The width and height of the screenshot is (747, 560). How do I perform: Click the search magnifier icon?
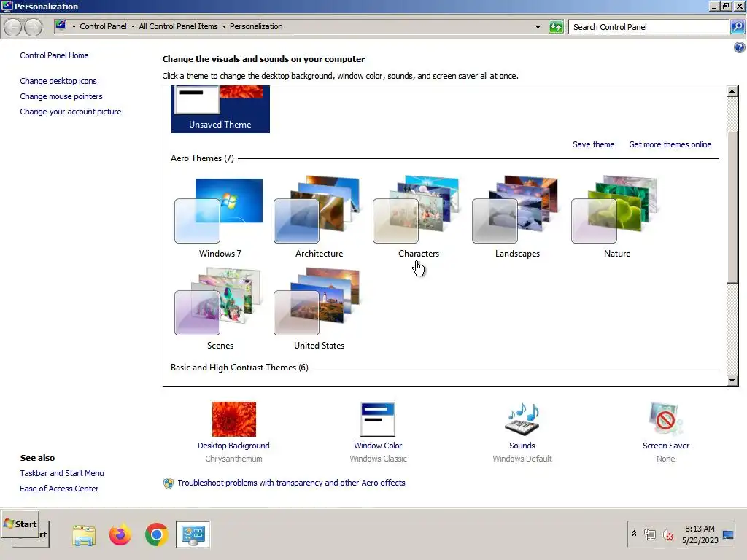click(x=737, y=27)
